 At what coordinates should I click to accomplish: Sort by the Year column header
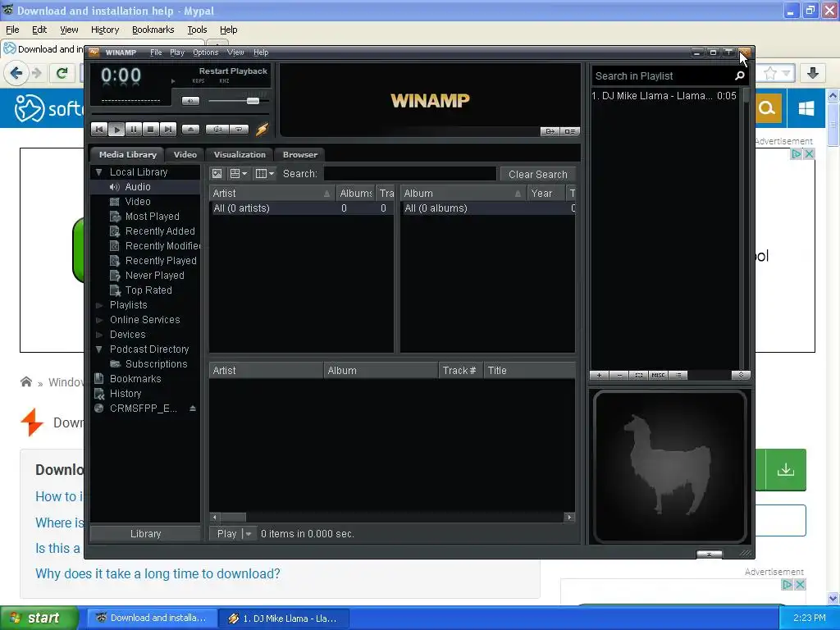click(x=546, y=194)
